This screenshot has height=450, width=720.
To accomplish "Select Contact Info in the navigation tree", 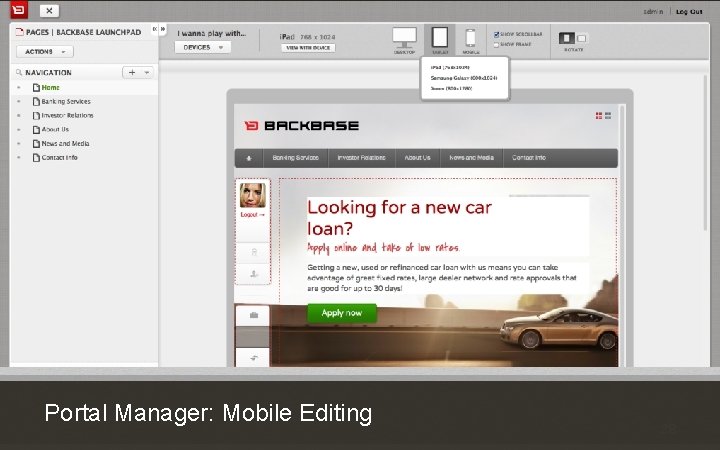I will click(59, 158).
